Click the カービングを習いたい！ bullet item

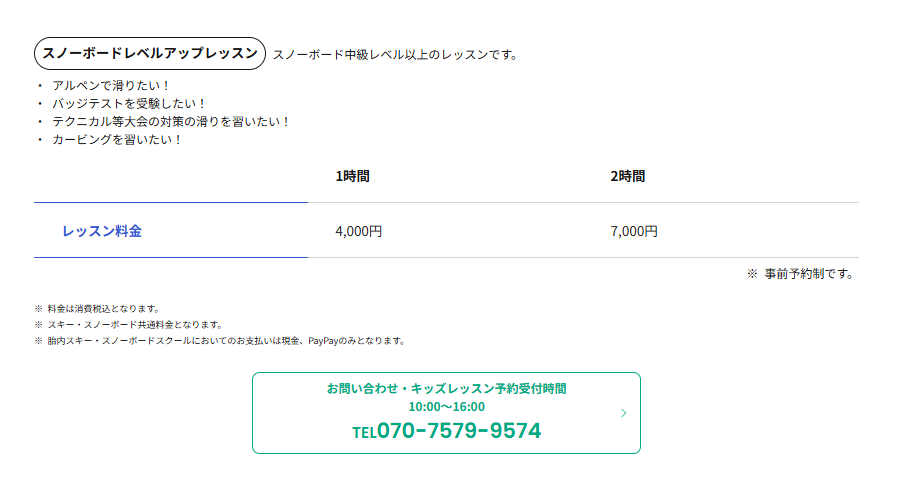[x=117, y=139]
